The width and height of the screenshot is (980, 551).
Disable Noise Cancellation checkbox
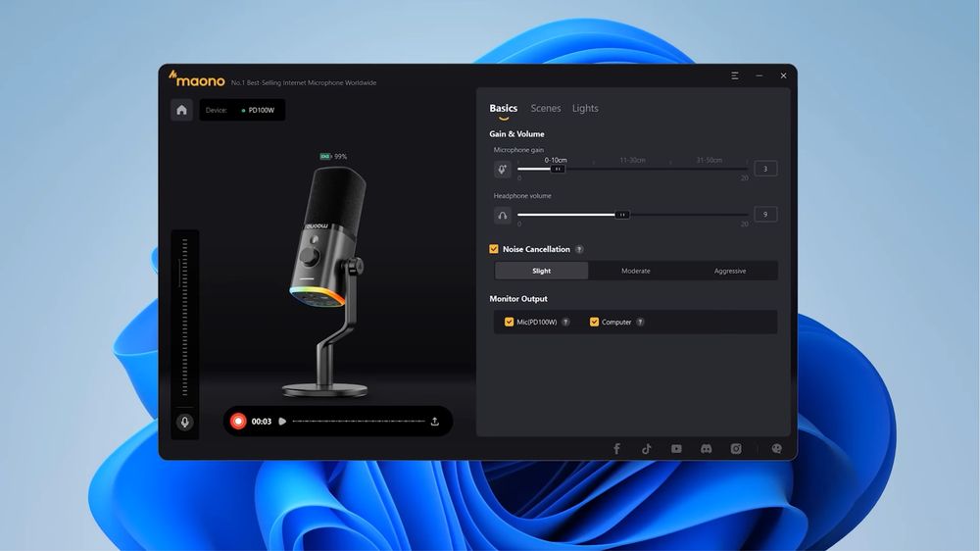[x=494, y=249]
